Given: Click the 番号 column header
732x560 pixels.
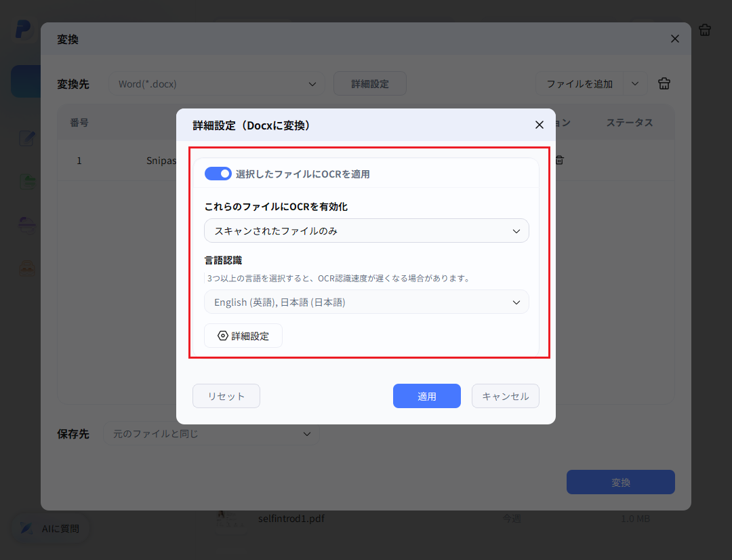Looking at the screenshot, I should tap(79, 122).
